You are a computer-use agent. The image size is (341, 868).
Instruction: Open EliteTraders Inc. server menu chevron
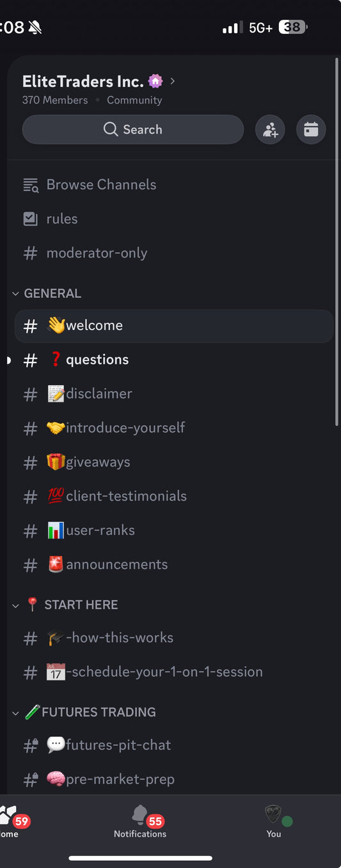click(173, 81)
